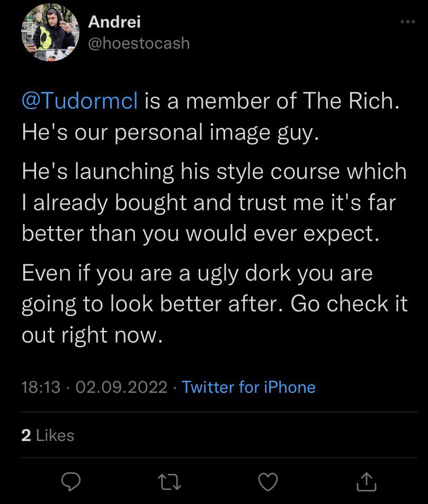Tap the Twitter for iPhone link
Screen dimensions: 428x504
248,387
